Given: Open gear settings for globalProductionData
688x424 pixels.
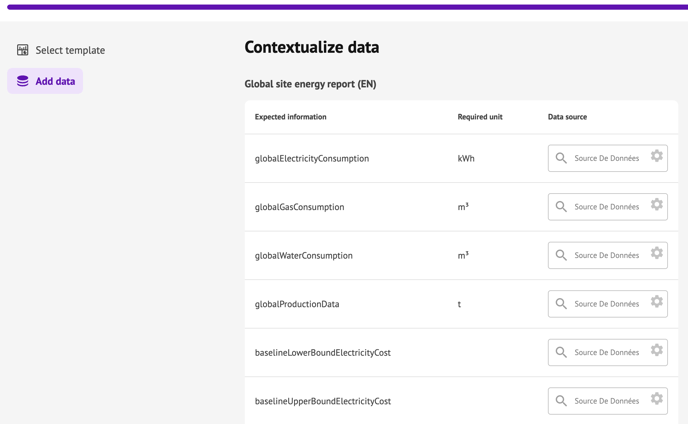Looking at the screenshot, I should point(657,302).
